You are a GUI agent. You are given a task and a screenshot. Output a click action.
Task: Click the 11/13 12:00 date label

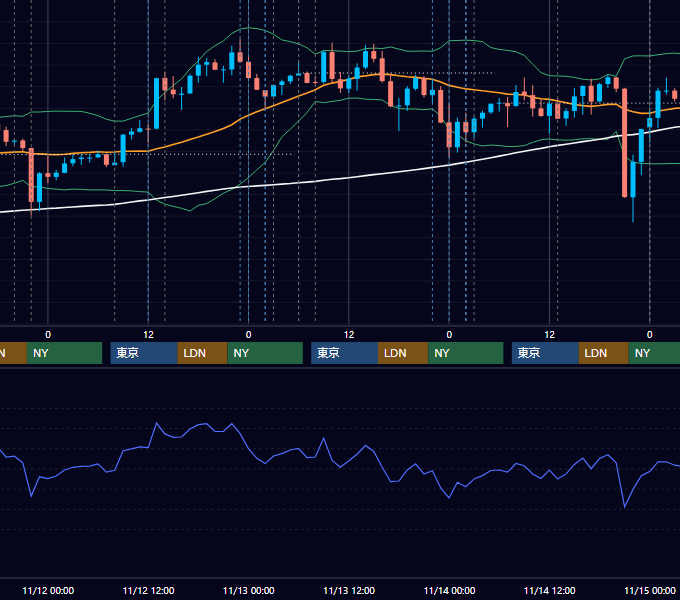point(349,590)
